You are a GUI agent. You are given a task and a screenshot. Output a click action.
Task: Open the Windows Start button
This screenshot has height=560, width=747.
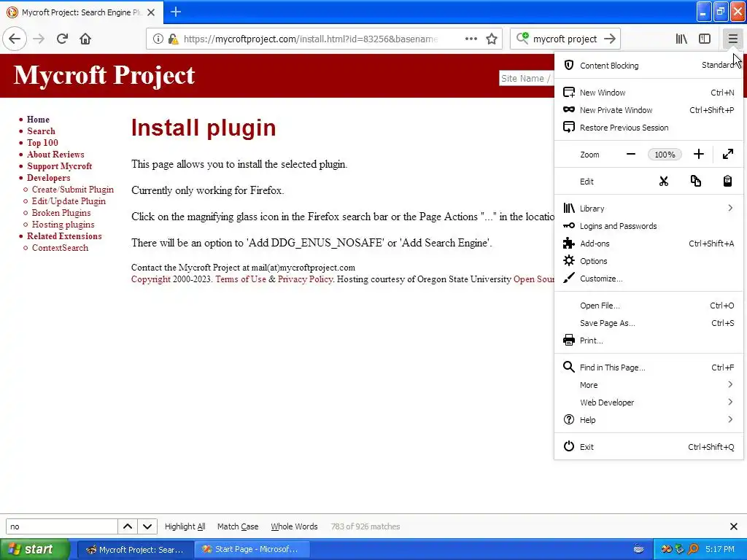tap(35, 550)
